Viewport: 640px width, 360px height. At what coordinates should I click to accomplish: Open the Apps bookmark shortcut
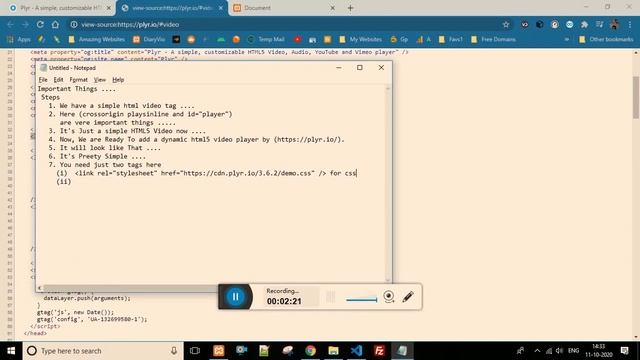[19, 39]
